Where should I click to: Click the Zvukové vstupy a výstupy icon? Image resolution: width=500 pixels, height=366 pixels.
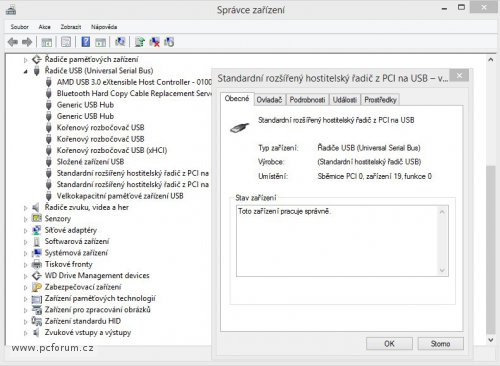(x=36, y=332)
